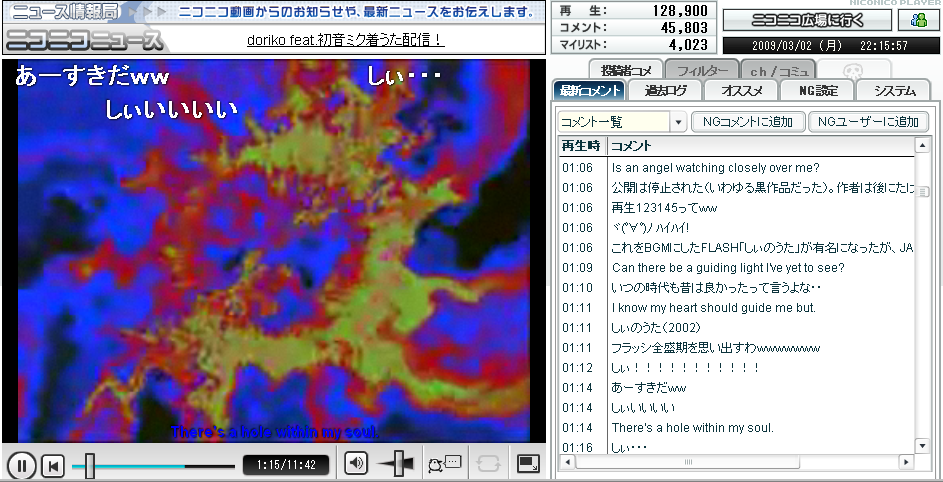Click horizontal scrollbar right arrow
943x482 pixels.
(906, 462)
